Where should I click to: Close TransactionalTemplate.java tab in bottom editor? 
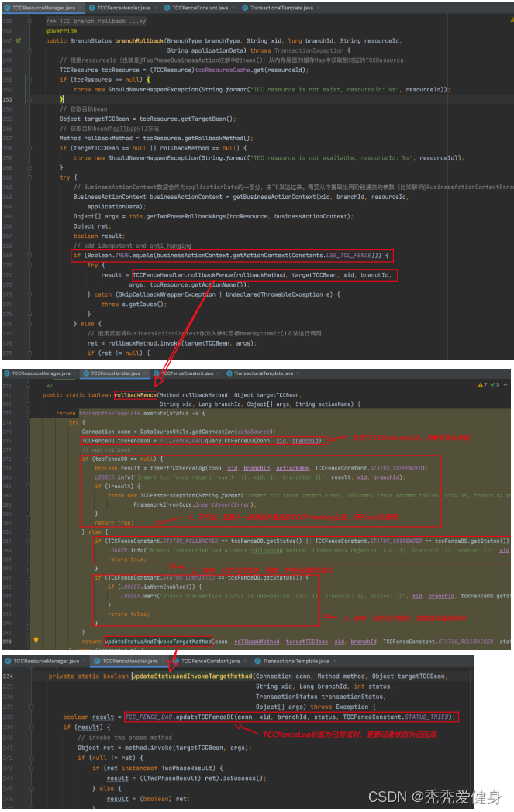point(333,662)
